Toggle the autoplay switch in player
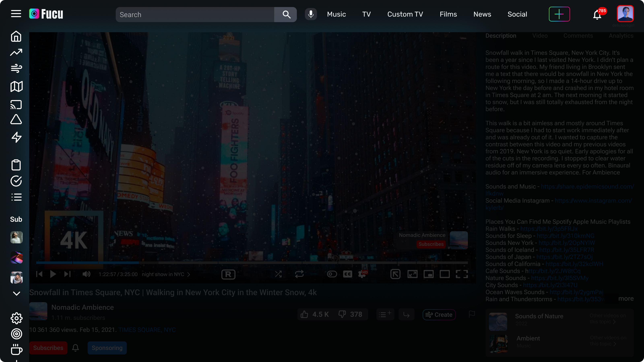Screen dimensions: 644x362 [332, 274]
